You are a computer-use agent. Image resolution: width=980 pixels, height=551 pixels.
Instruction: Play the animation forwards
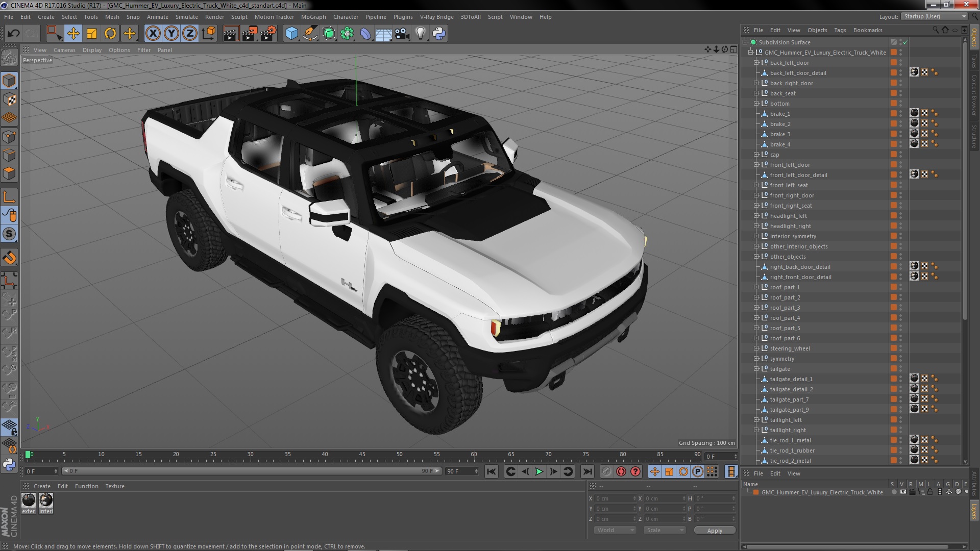(539, 472)
